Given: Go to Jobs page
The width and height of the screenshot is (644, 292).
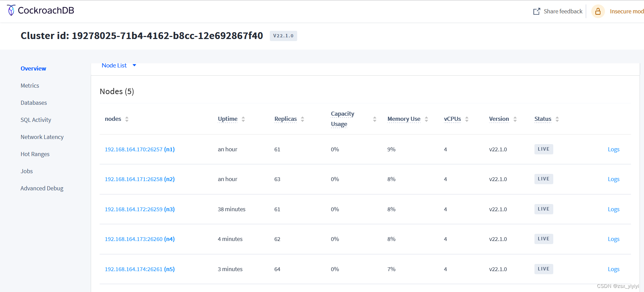Looking at the screenshot, I should 27,171.
